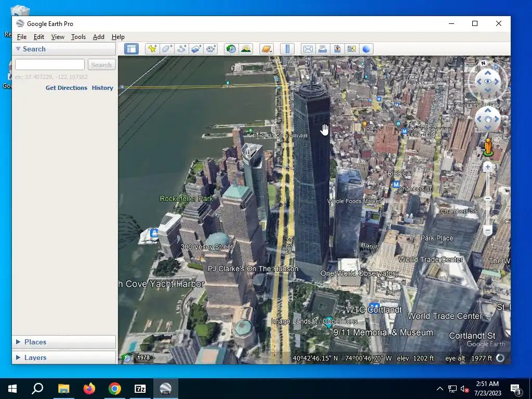Zoom in with the plus button

487,167
